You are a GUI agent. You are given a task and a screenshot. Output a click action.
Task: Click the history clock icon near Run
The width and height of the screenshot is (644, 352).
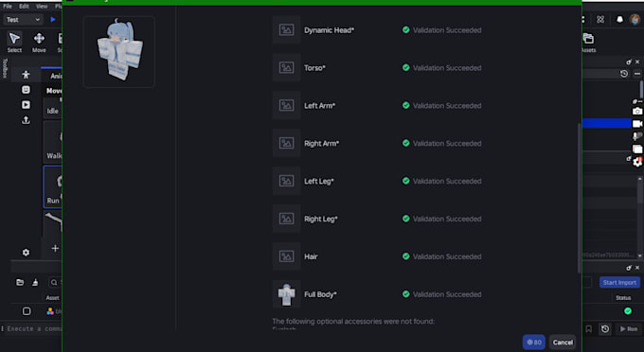click(x=605, y=329)
